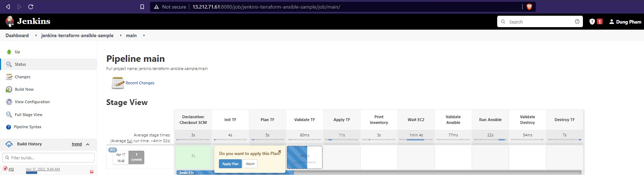
Task: Close the apply plan prompt with X
Action: point(280,151)
